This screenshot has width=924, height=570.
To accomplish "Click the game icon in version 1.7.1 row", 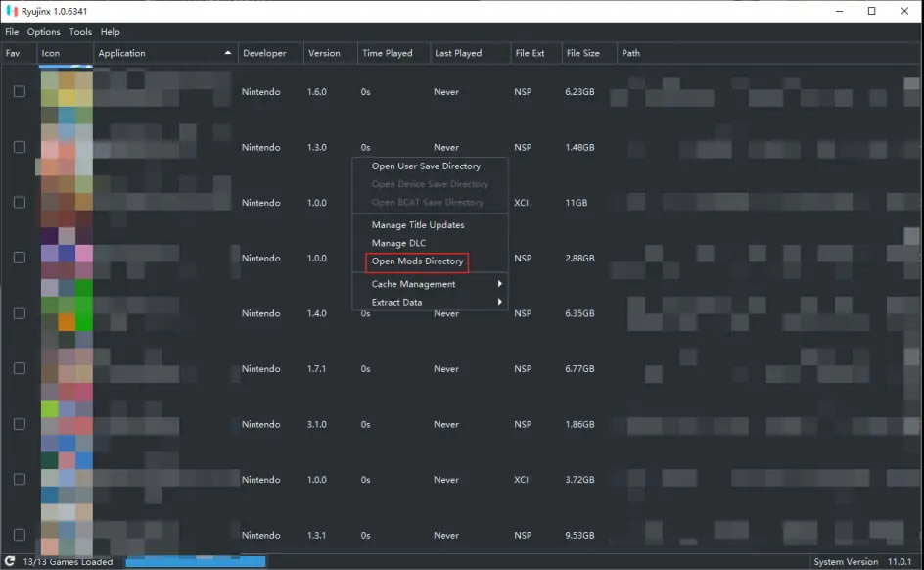I will 67,369.
